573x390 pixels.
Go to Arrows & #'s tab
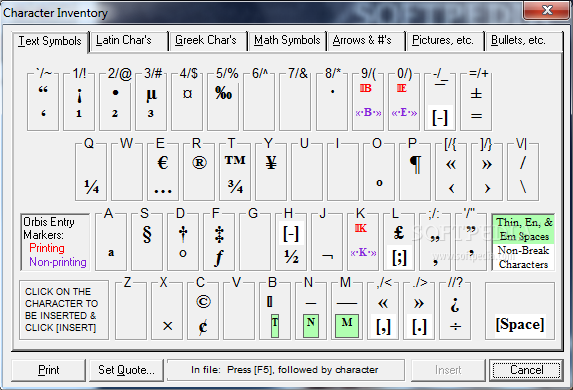(366, 41)
